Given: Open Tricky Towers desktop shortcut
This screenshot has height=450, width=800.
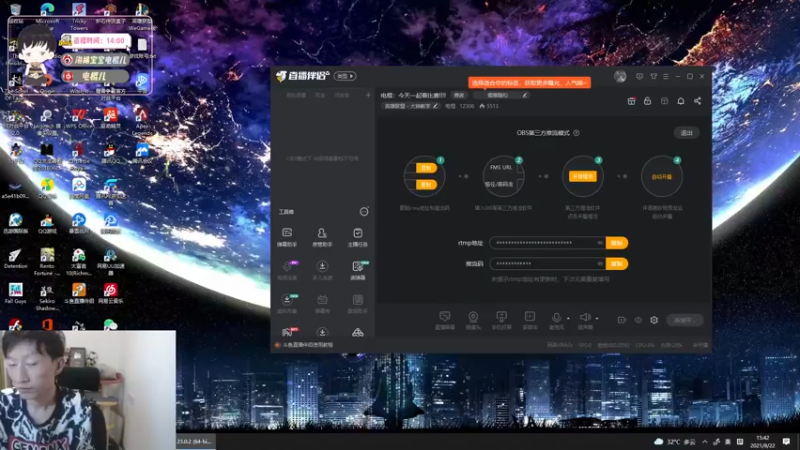Looking at the screenshot, I should [x=79, y=15].
